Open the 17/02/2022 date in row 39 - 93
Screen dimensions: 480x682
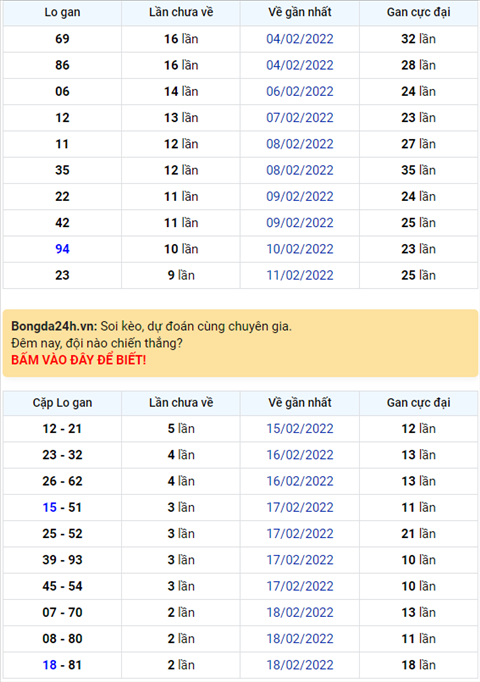pos(300,560)
